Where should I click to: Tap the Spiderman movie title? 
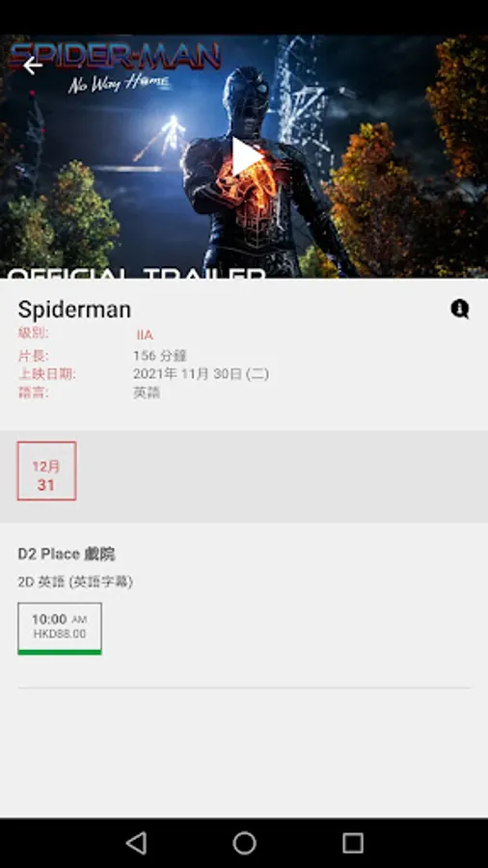point(74,310)
